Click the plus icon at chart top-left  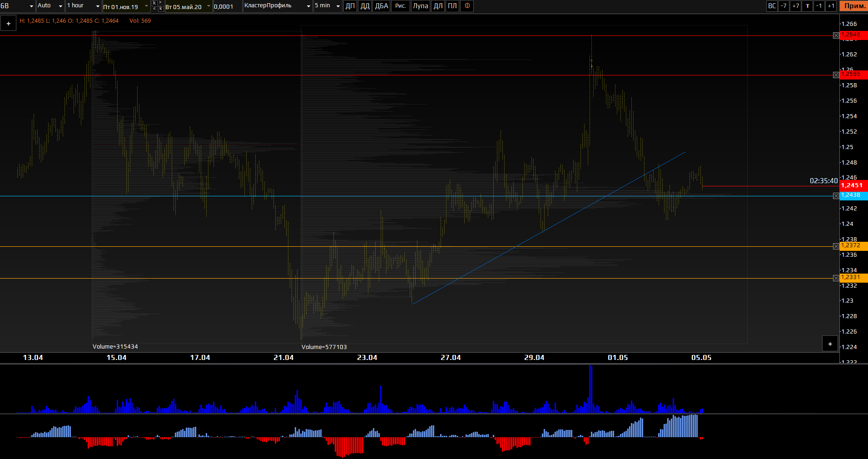click(8, 23)
